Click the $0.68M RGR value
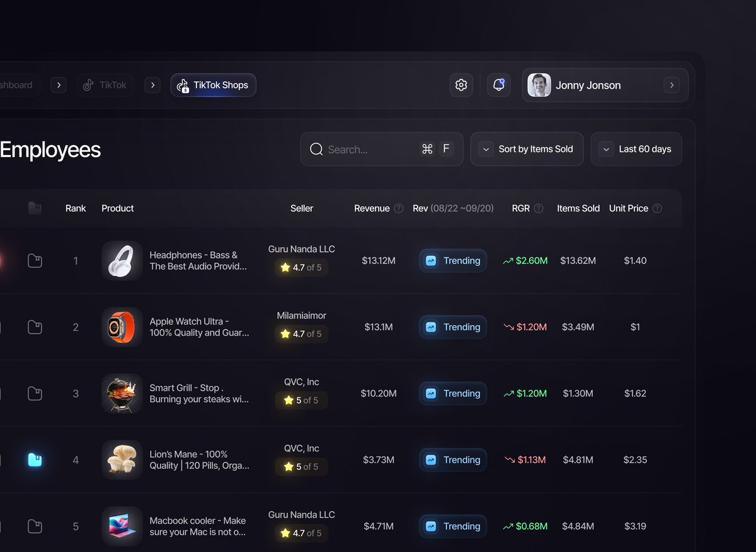The width and height of the screenshot is (756, 552). pyautogui.click(x=532, y=526)
